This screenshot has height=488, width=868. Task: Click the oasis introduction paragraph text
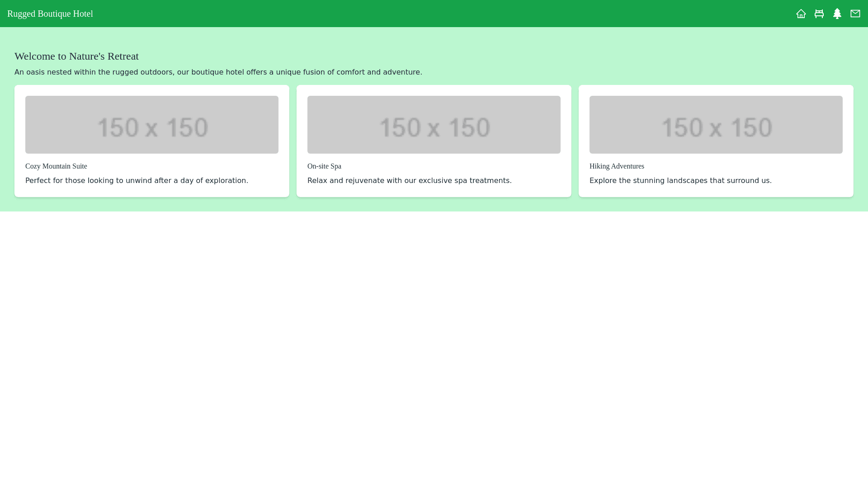pyautogui.click(x=218, y=72)
